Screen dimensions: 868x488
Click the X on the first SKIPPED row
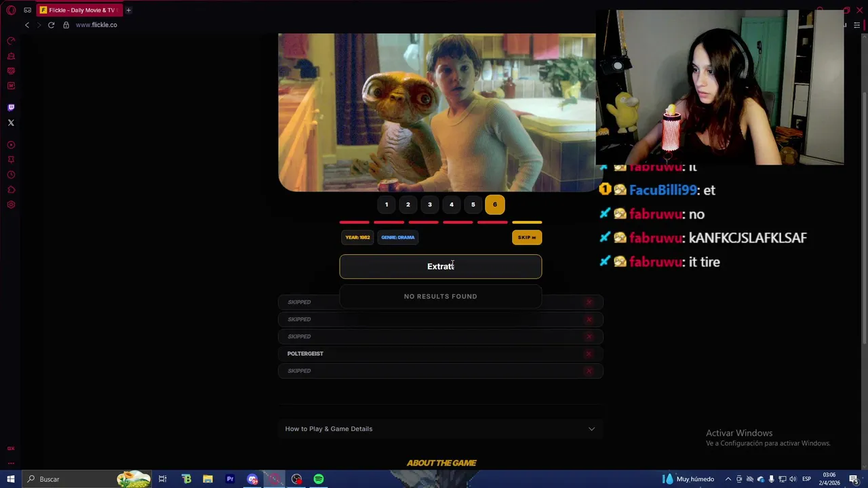pos(589,302)
